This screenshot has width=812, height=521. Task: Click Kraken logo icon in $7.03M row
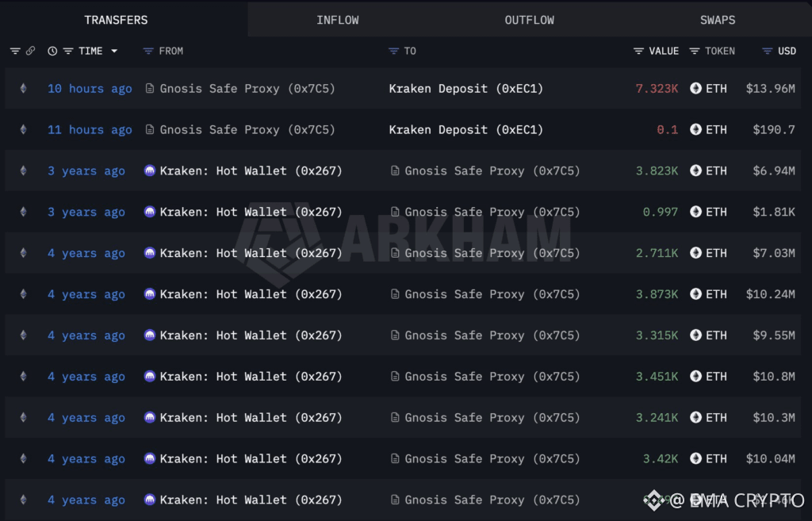pos(150,253)
